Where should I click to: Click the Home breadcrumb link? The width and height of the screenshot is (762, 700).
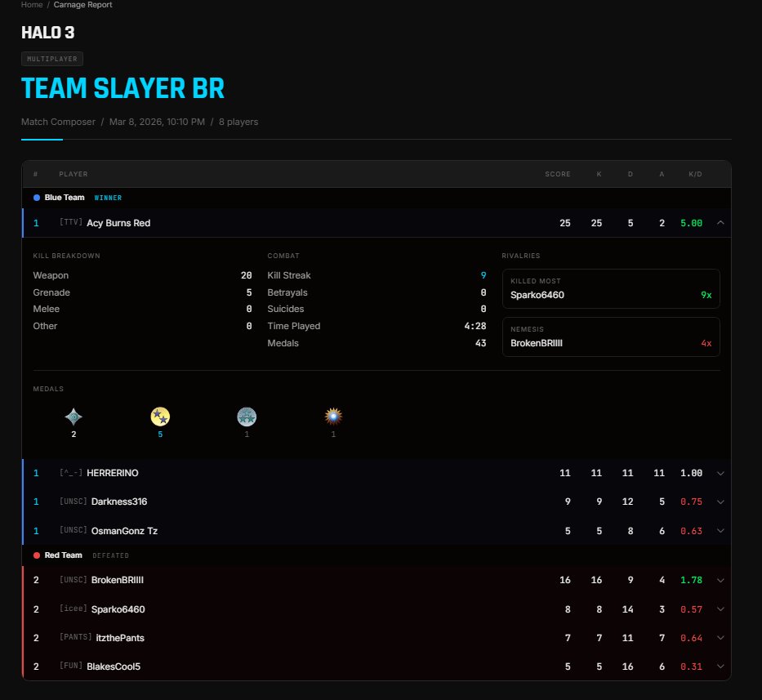32,5
